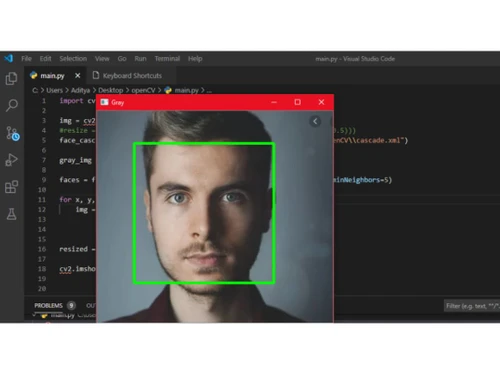Open the Run menu
This screenshot has width=500, height=375.
[x=140, y=59]
